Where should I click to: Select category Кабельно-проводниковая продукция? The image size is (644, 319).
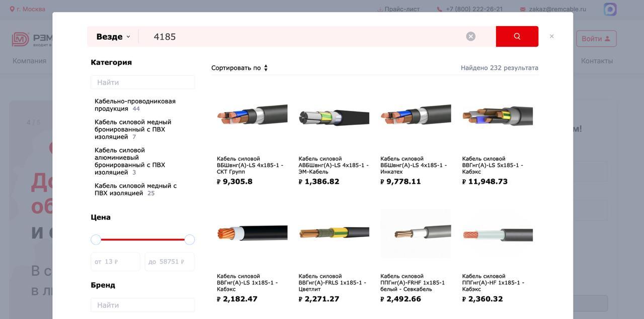point(135,105)
